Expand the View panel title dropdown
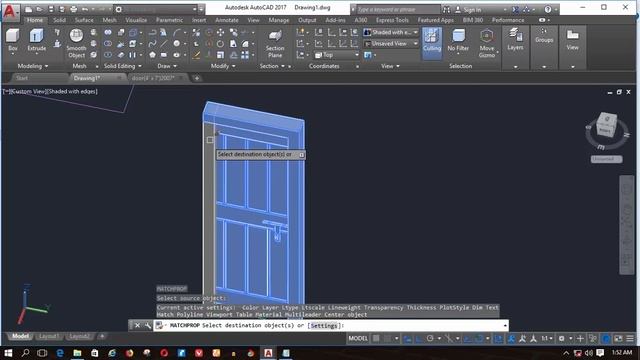This screenshot has width=640, height=360. [390, 66]
